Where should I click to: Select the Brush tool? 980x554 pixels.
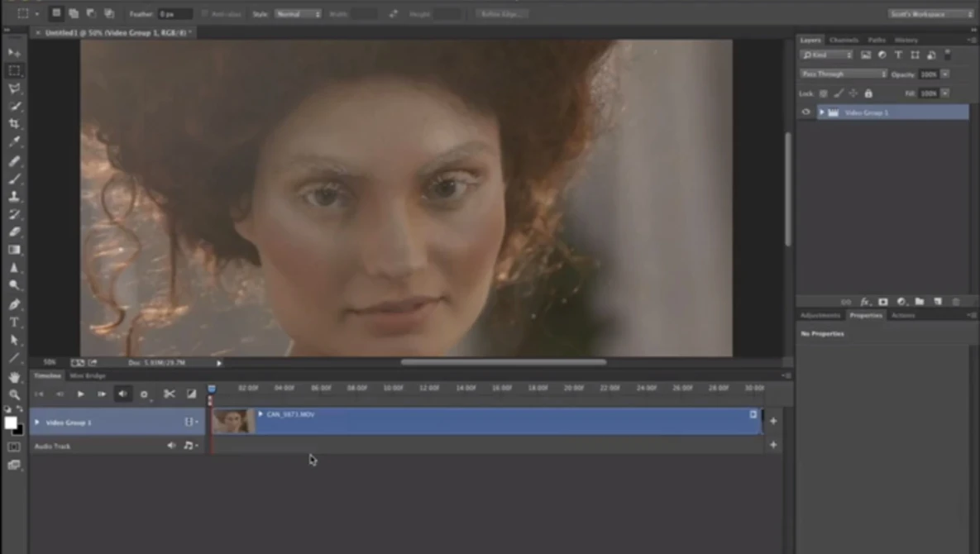pos(14,179)
